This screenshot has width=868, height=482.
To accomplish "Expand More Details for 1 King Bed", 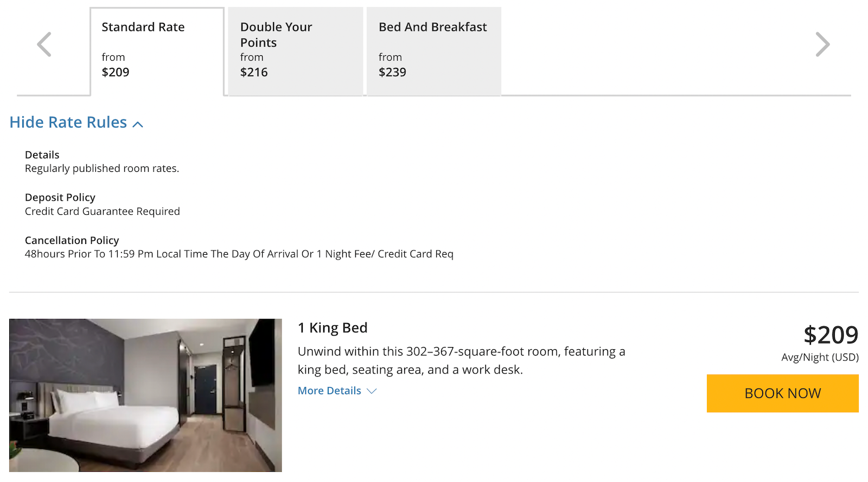I will (329, 390).
